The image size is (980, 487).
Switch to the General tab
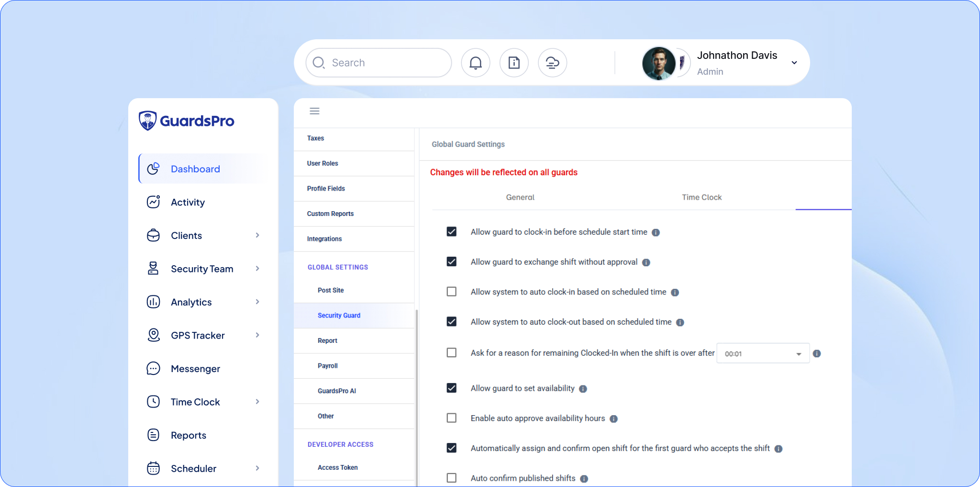tap(520, 197)
